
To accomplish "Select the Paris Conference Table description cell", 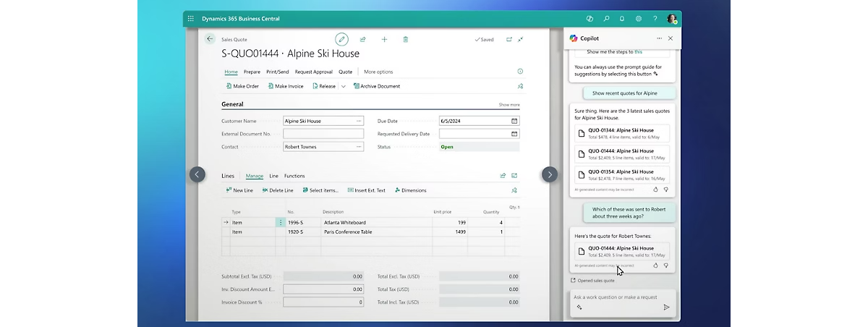I will coord(376,232).
